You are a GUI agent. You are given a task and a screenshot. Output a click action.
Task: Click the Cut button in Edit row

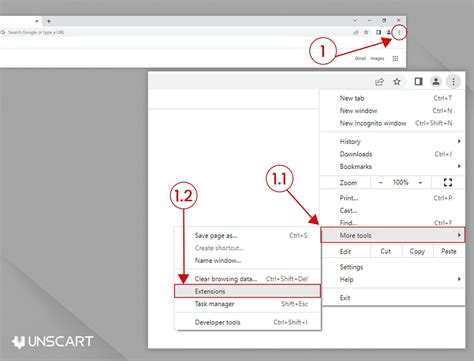pyautogui.click(x=386, y=251)
